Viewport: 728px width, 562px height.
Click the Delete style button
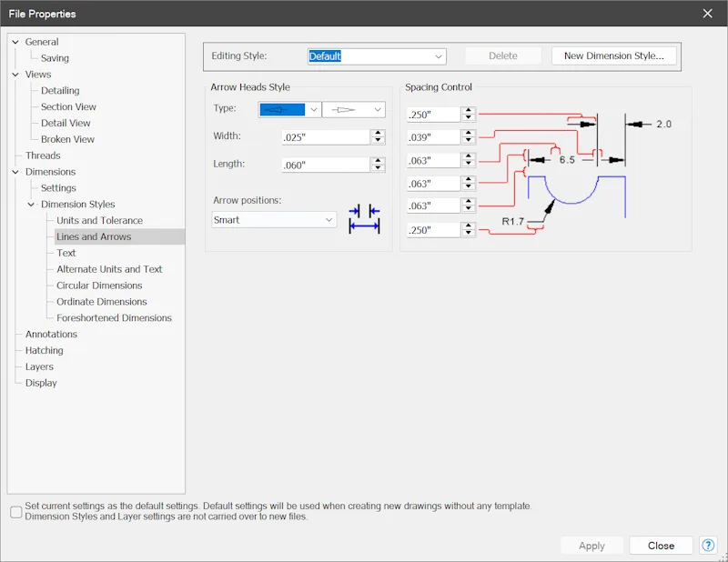503,55
